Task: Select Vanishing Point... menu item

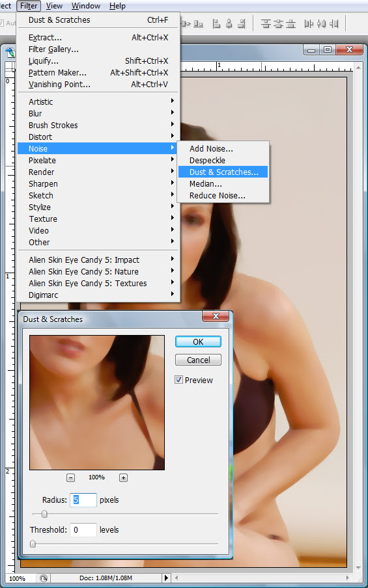Action: click(x=99, y=85)
